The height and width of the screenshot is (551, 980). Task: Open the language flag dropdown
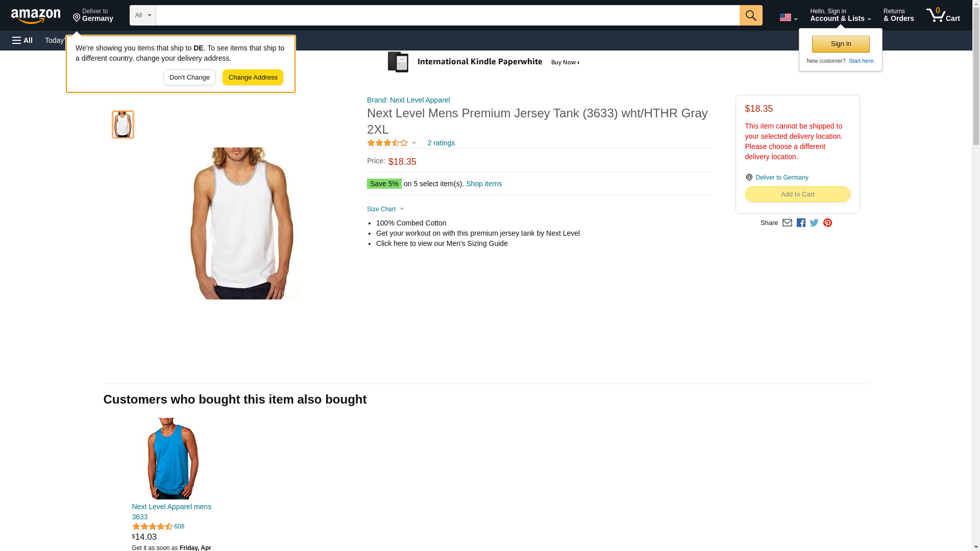click(x=788, y=17)
